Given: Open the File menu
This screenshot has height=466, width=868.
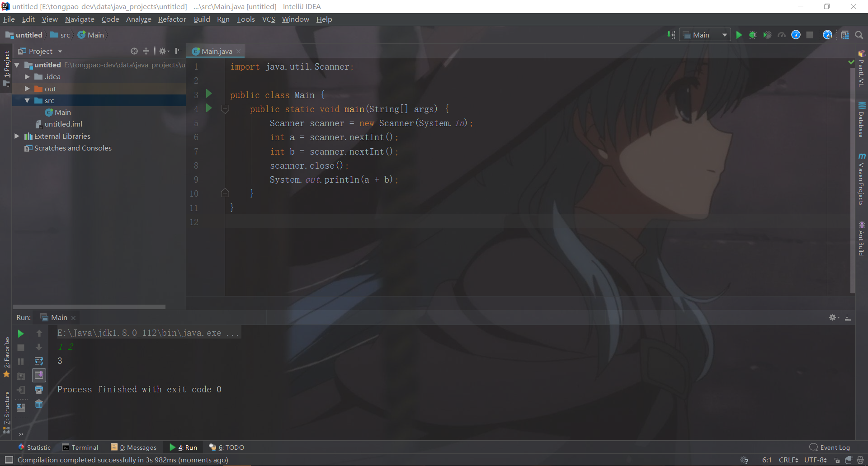Looking at the screenshot, I should [9, 19].
